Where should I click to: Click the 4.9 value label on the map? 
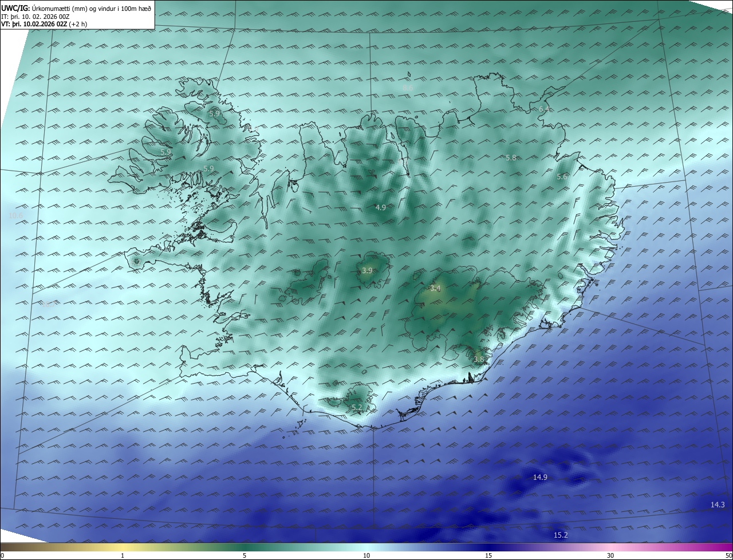(x=381, y=207)
